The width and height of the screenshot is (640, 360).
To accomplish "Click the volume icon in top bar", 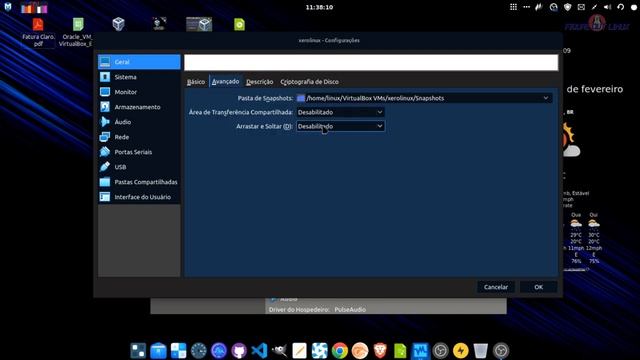I will pyautogui.click(x=607, y=7).
